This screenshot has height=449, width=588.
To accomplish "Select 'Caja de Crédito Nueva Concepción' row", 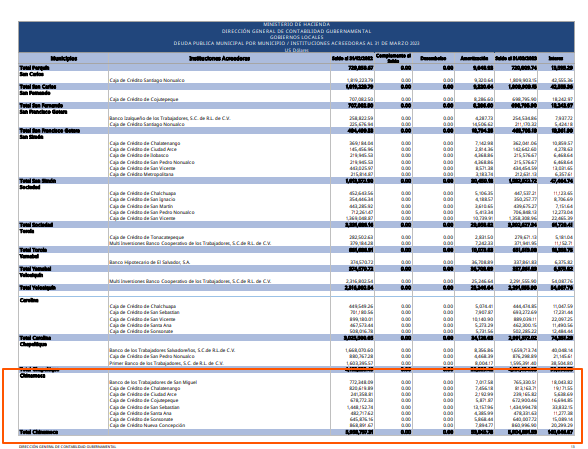I will click(x=147, y=425).
